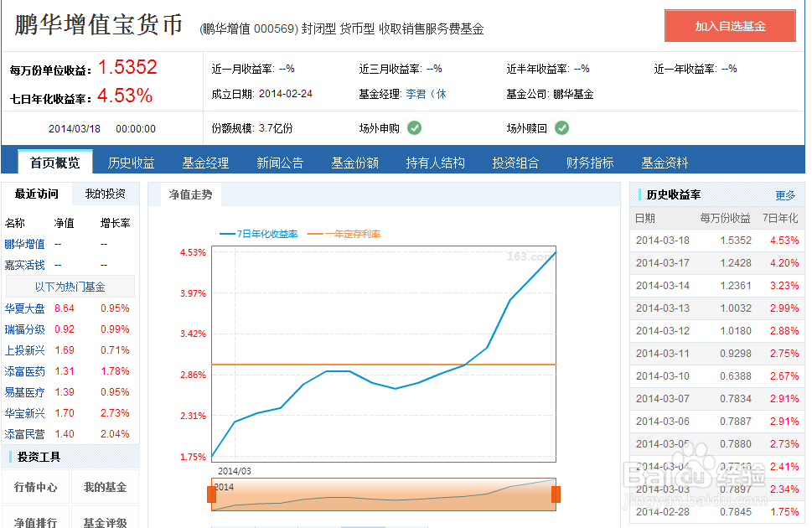Open the 行情中心 investment tool
This screenshot has height=528, width=812.
(x=36, y=486)
